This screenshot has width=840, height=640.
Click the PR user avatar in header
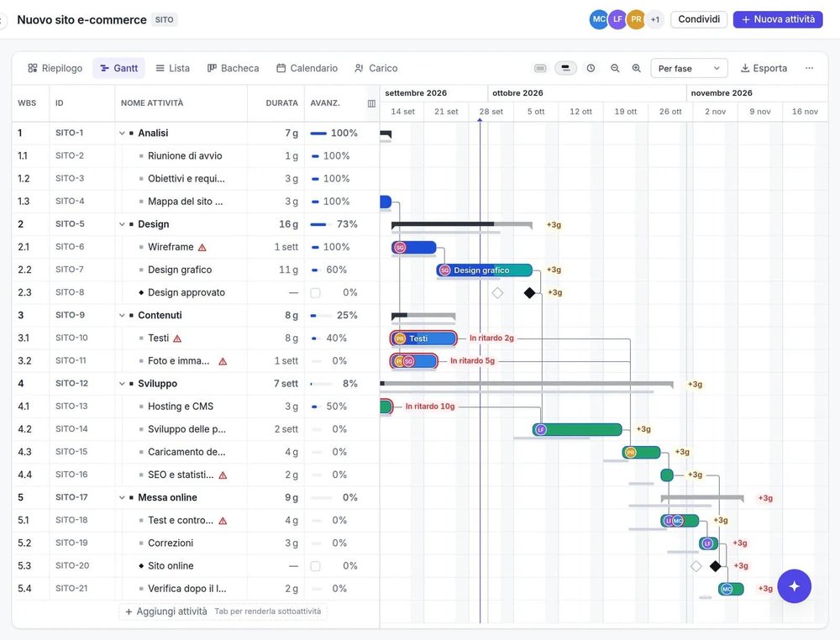(636, 19)
